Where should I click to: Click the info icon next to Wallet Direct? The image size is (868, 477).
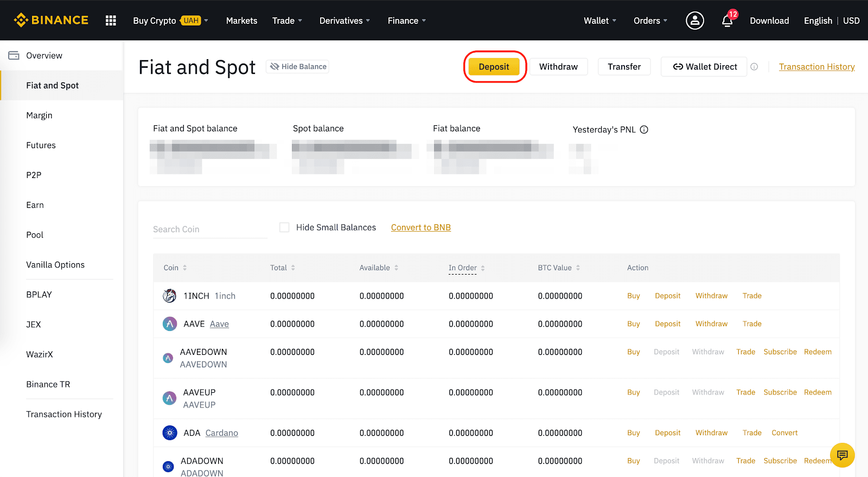(x=754, y=67)
